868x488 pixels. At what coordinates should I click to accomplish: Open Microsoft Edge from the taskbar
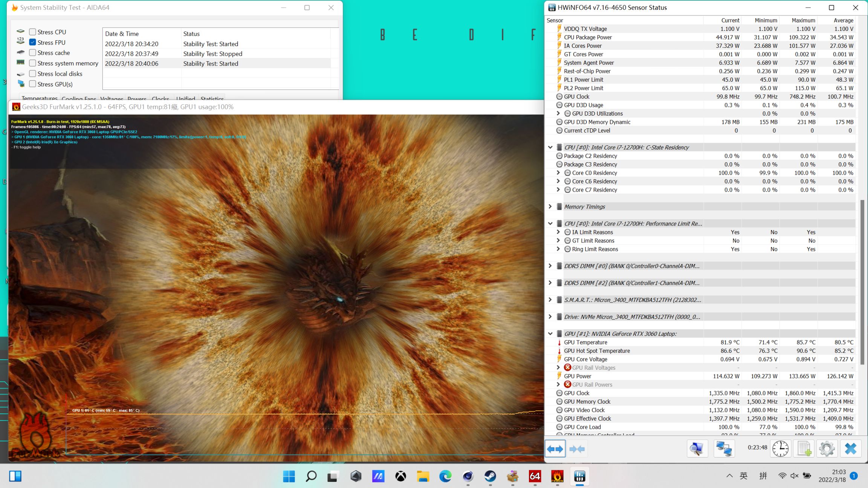pos(445,477)
